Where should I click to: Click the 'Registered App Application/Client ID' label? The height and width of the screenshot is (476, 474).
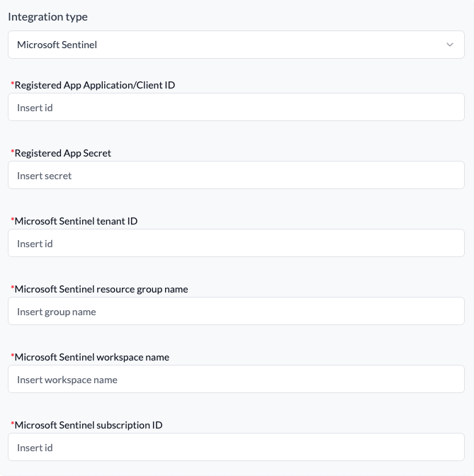pyautogui.click(x=95, y=85)
